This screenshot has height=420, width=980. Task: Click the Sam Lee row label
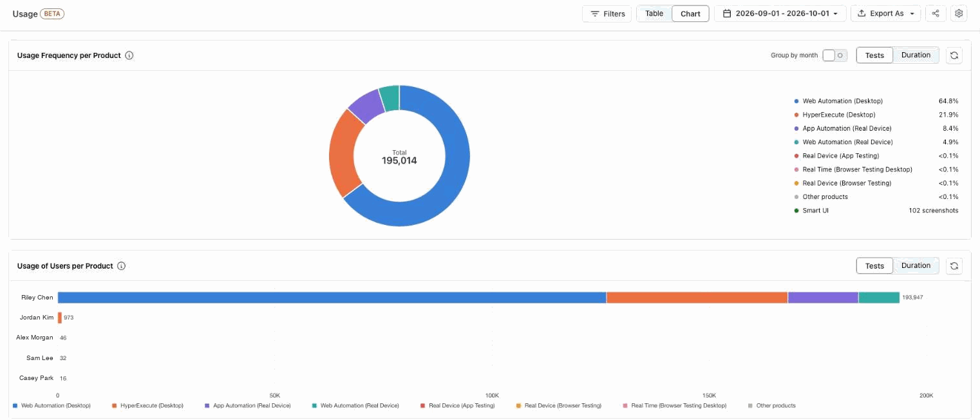(x=40, y=358)
